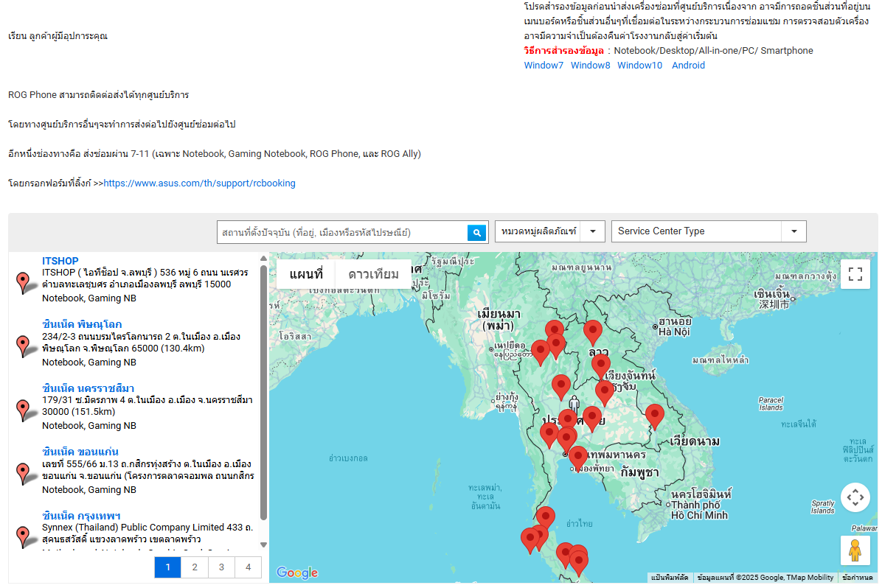Open the ASUS rcbooking support link
Screen dimensions: 882x588
(x=199, y=183)
